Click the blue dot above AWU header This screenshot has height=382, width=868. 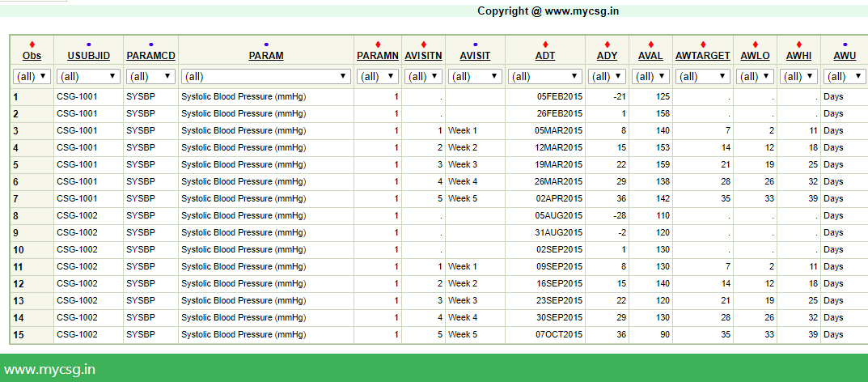pyautogui.click(x=845, y=44)
